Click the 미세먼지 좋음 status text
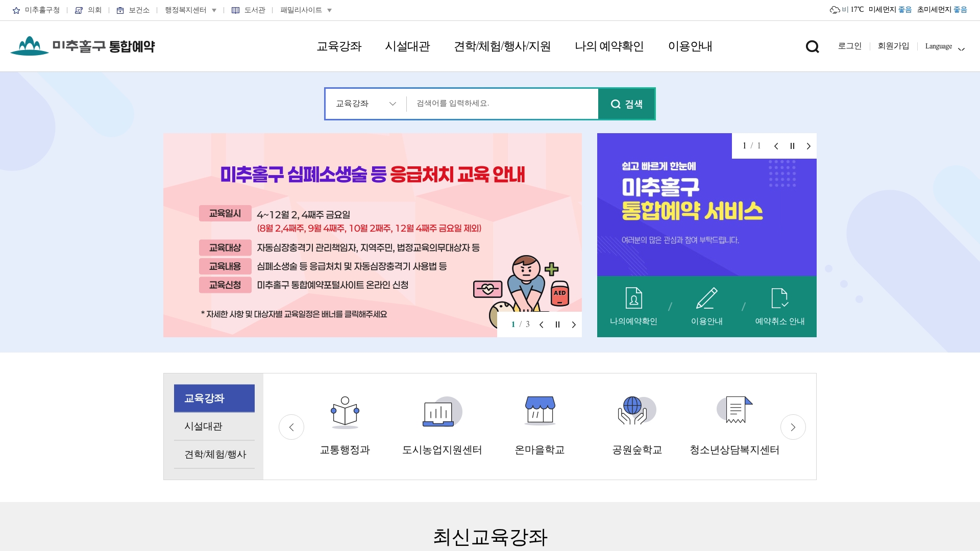Viewport: 980px width, 551px height. click(x=890, y=10)
